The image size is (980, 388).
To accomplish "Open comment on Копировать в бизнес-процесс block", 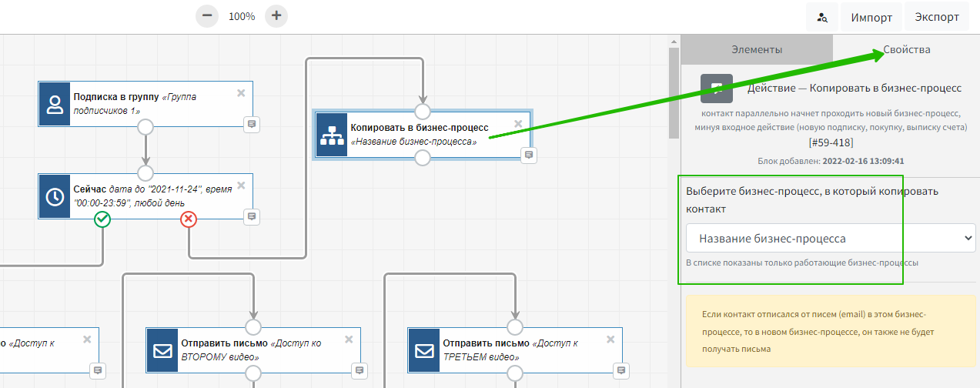I will pyautogui.click(x=528, y=155).
